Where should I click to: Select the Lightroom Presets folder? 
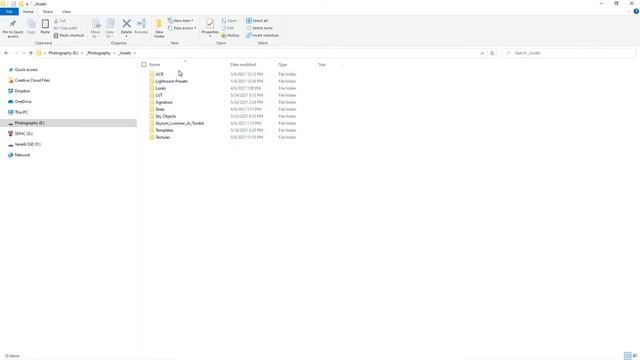pos(171,81)
